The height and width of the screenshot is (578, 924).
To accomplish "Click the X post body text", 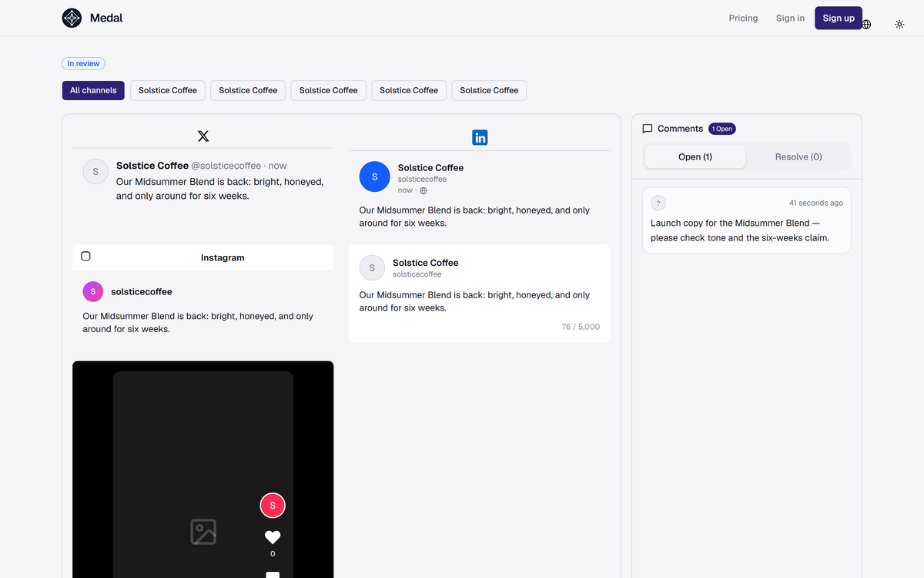I will click(219, 189).
